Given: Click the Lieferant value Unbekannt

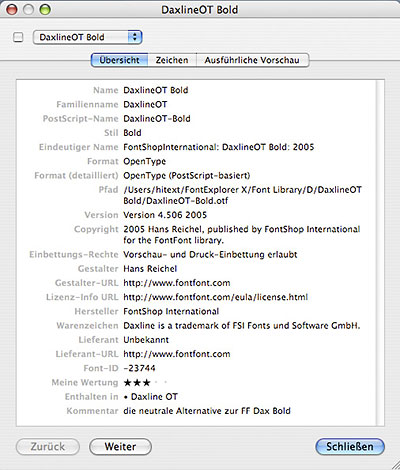Looking at the screenshot, I should pyautogui.click(x=146, y=340).
